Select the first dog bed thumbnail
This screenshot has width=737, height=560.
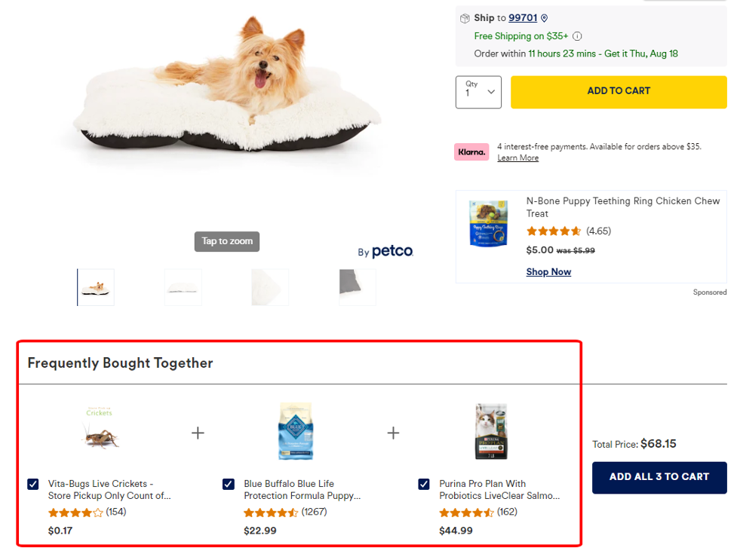[96, 287]
